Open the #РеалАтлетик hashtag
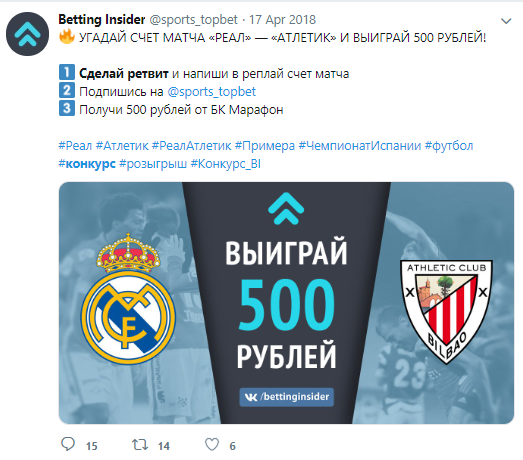The image size is (523, 460). [x=191, y=146]
